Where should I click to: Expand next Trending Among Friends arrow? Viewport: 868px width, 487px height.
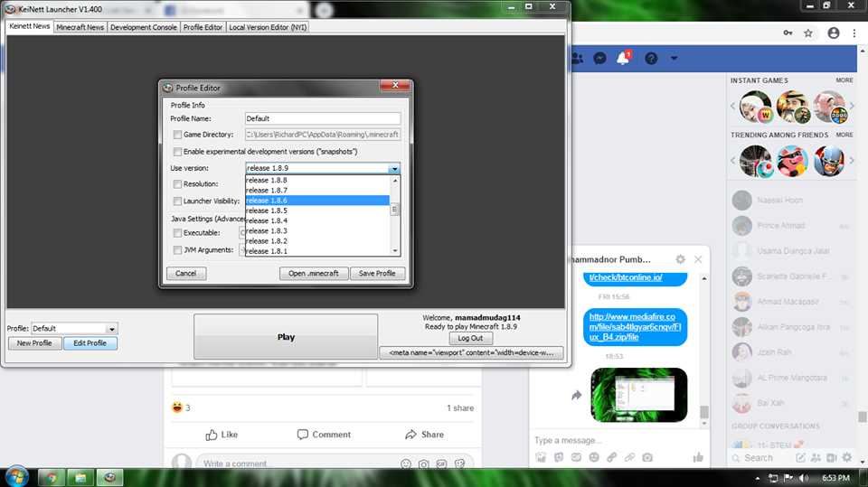click(x=852, y=161)
